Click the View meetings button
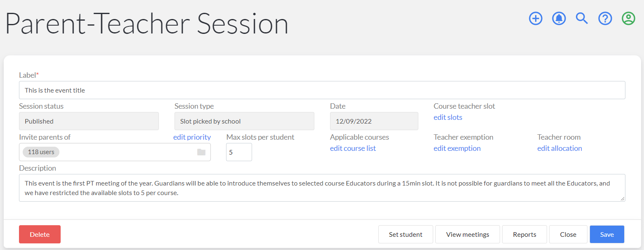This screenshot has width=644, height=250. click(467, 234)
